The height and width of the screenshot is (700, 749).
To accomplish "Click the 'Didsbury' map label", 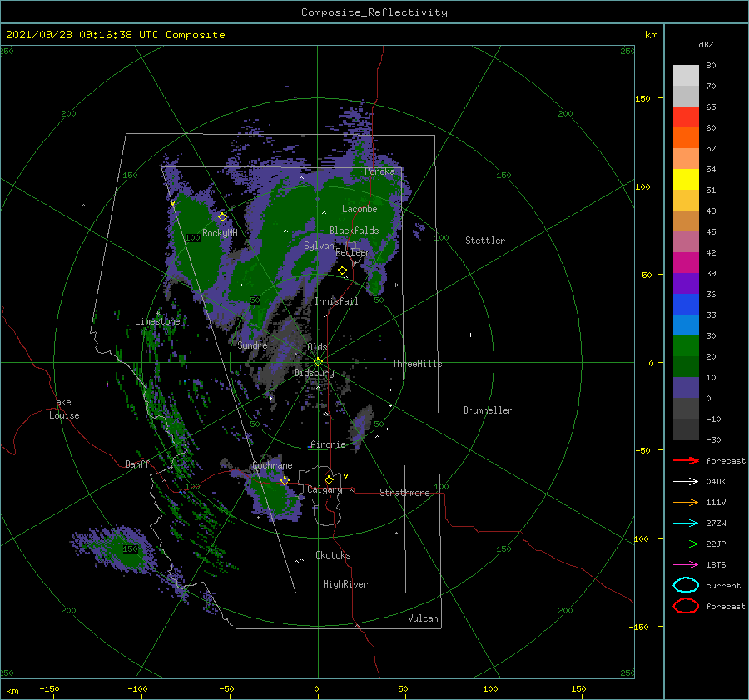I will click(315, 373).
